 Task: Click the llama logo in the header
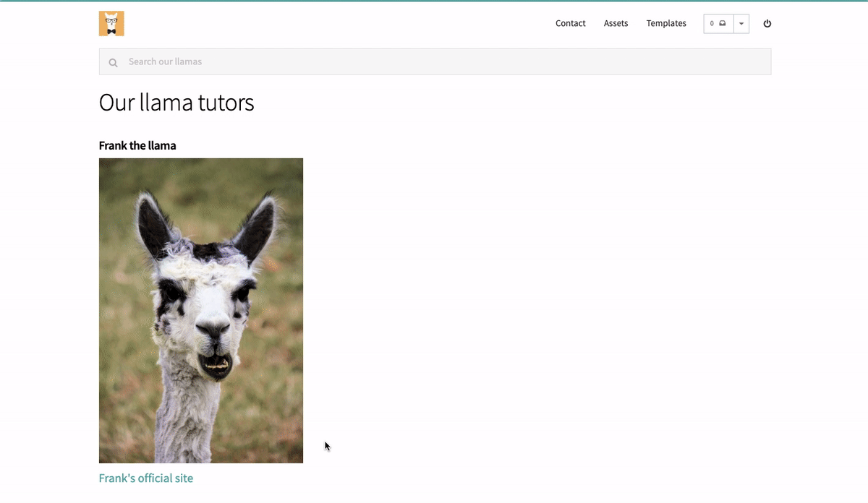(111, 24)
